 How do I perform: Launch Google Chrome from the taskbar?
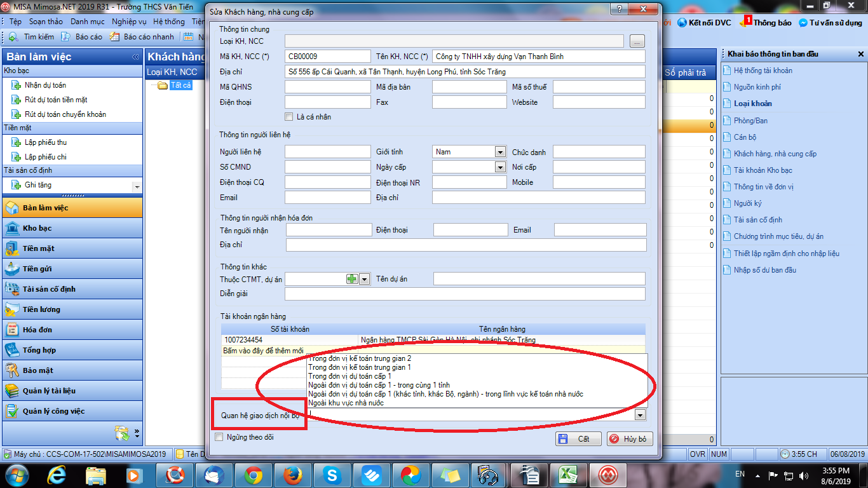pyautogui.click(x=254, y=475)
